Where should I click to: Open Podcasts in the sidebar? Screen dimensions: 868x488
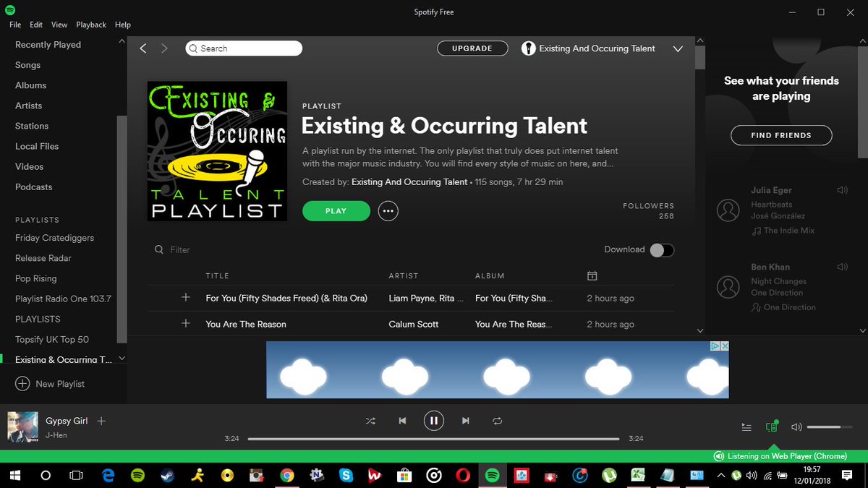coord(34,187)
